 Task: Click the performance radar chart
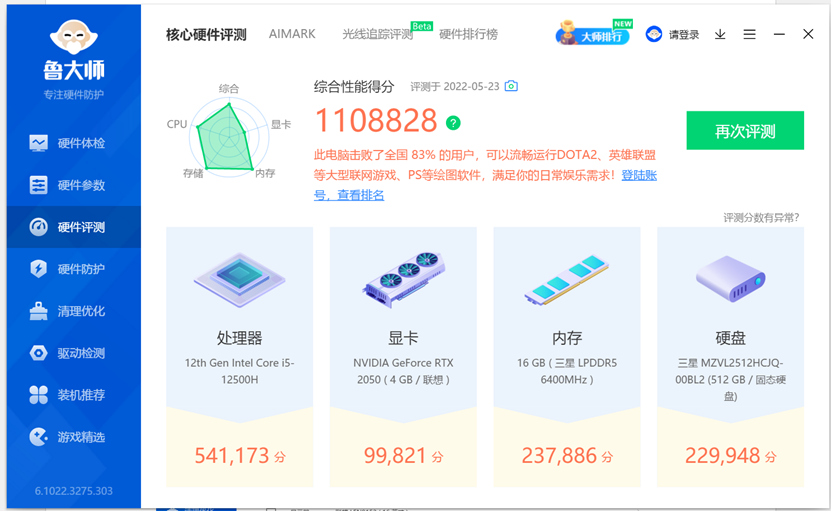tap(228, 138)
